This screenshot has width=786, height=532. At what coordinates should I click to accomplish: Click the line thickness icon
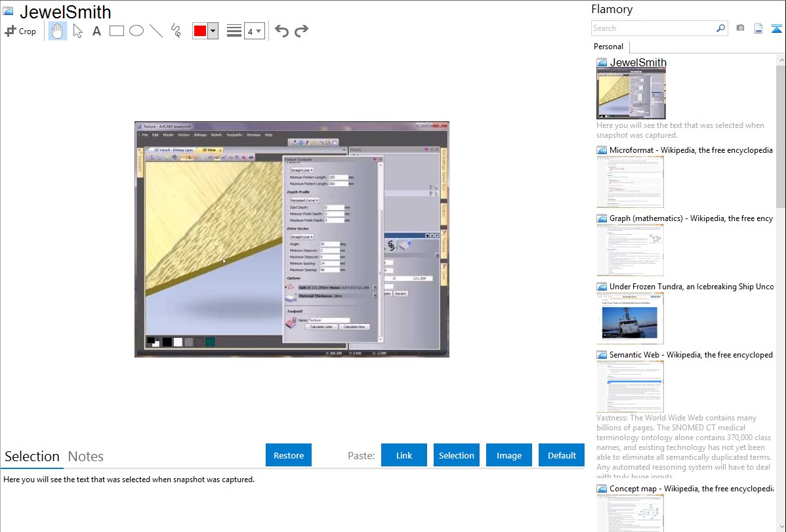coord(234,31)
